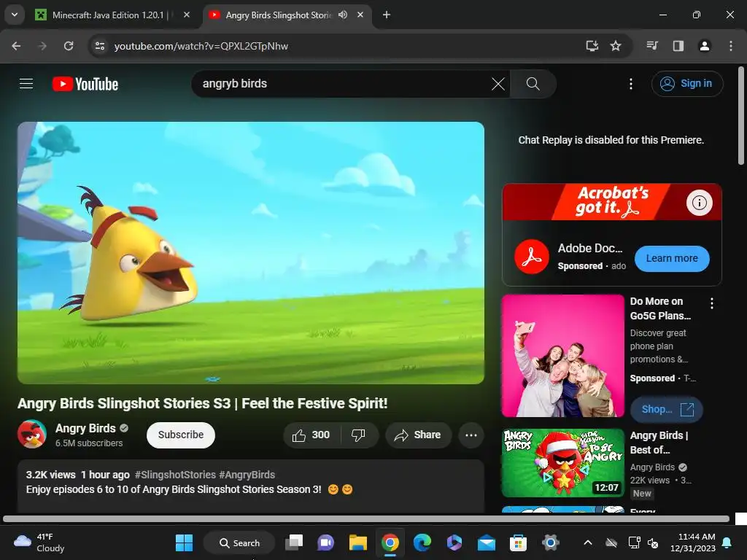Sign in to YouTube
This screenshot has height=560, width=747.
coord(687,84)
